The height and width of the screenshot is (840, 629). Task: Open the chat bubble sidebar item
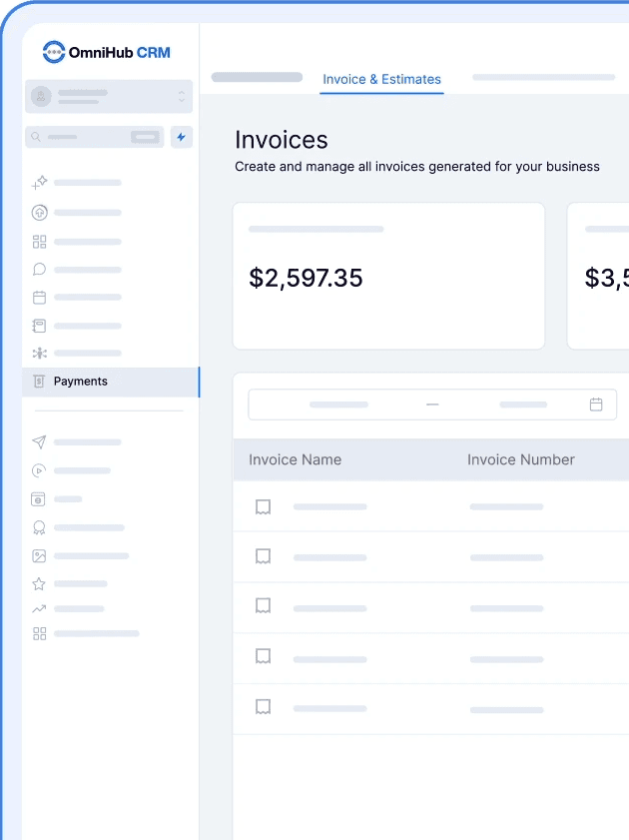pyautogui.click(x=39, y=269)
